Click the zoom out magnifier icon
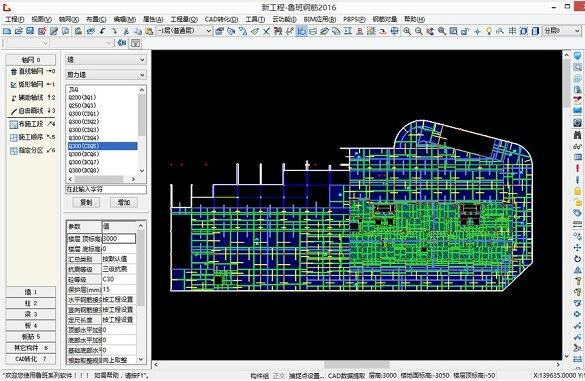The image size is (585, 381). click(419, 31)
